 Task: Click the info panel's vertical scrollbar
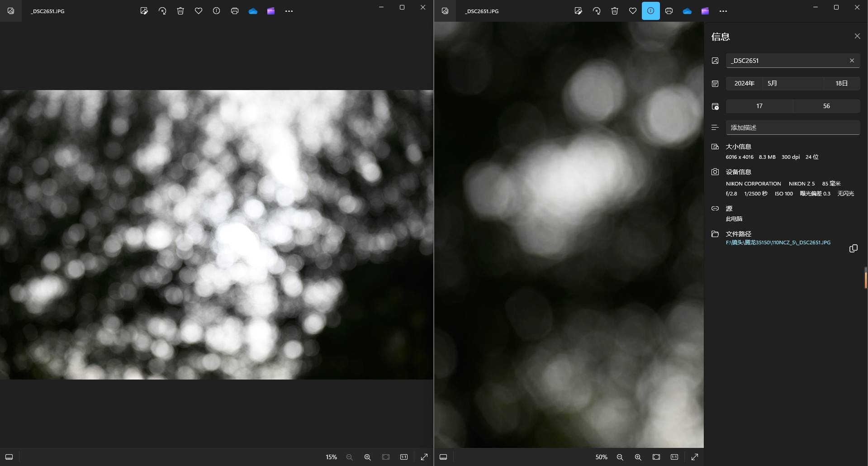click(x=865, y=278)
